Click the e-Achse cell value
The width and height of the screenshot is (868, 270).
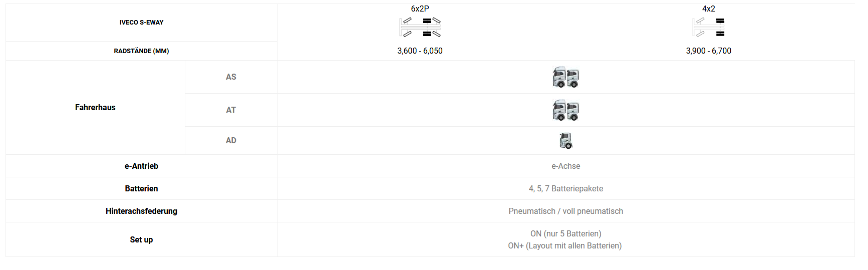coord(566,166)
